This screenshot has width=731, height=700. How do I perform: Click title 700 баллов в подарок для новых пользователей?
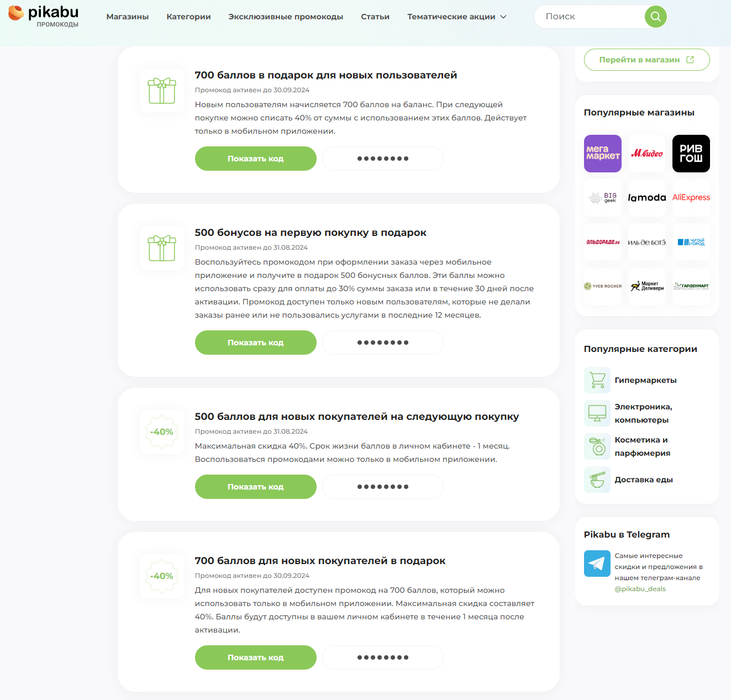coord(326,75)
